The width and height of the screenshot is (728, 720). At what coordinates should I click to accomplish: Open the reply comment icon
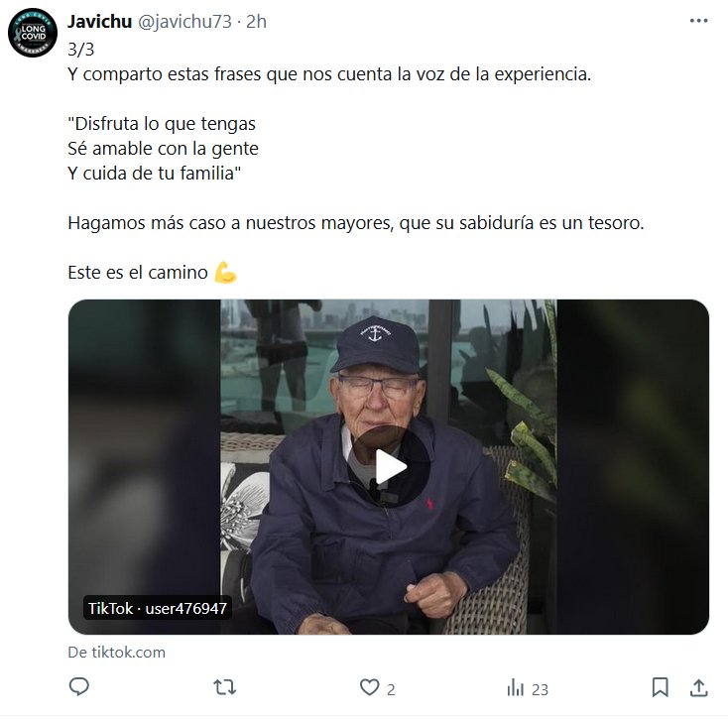(79, 687)
